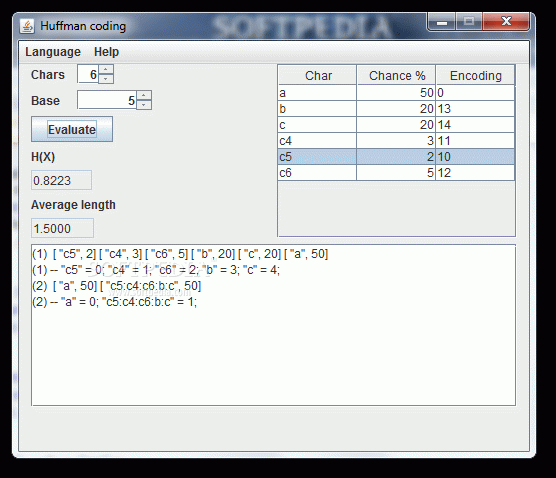This screenshot has height=478, width=556.
Task: Click the Encoding column header
Action: pyautogui.click(x=475, y=75)
